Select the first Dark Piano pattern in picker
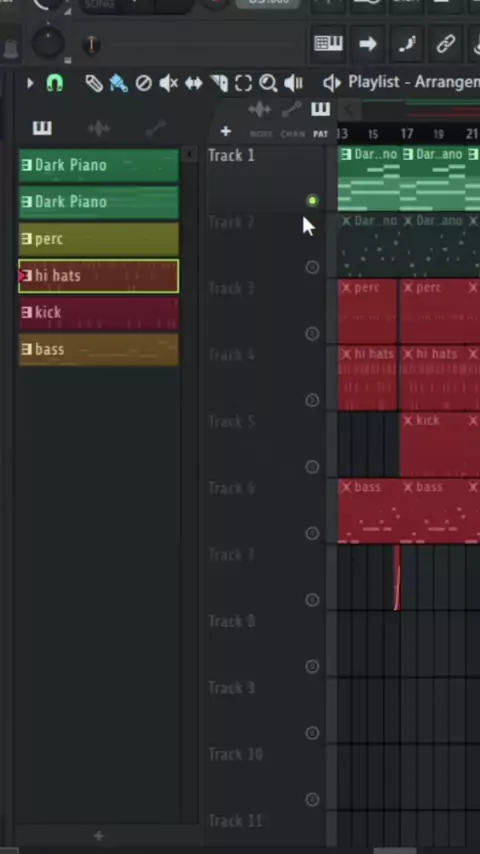Image resolution: width=480 pixels, height=854 pixels. tap(99, 165)
